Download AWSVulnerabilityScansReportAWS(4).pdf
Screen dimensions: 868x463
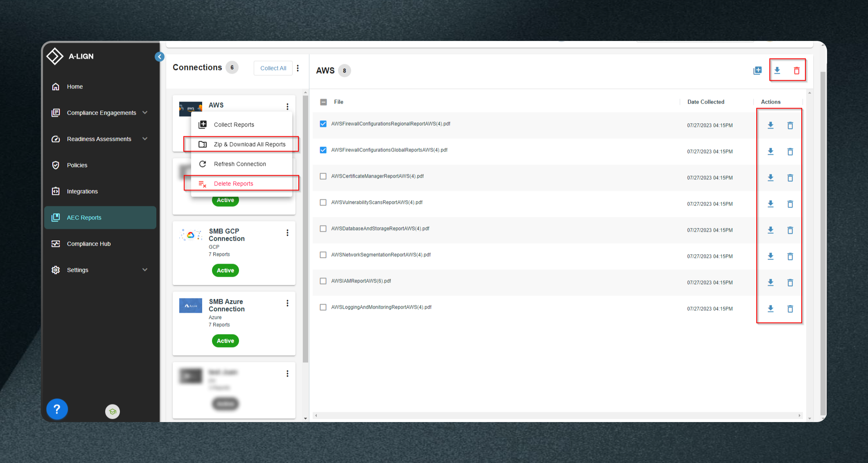770,203
